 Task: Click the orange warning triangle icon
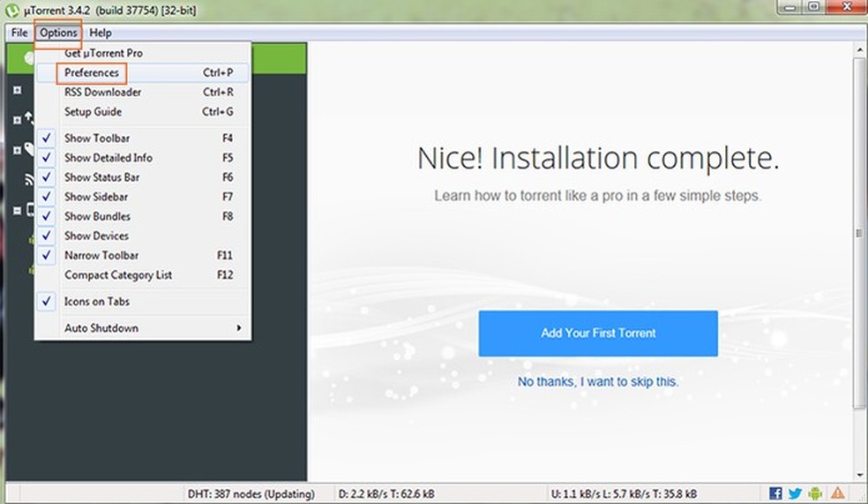[837, 493]
